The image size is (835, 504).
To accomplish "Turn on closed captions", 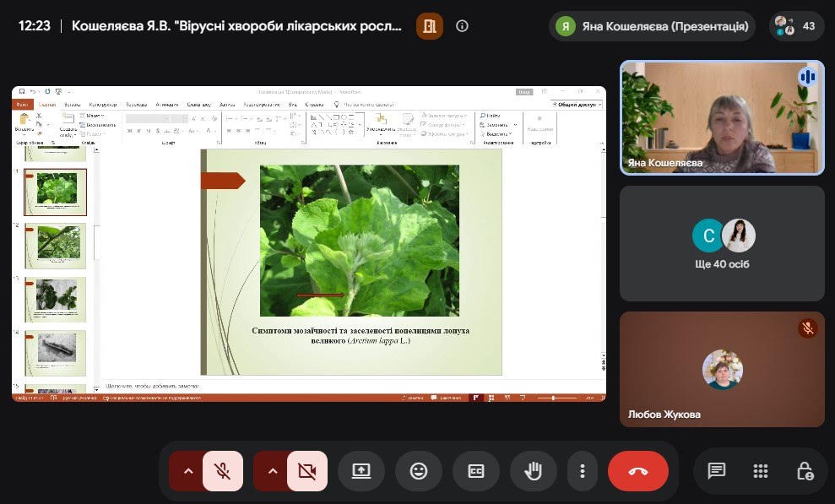I will click(476, 471).
